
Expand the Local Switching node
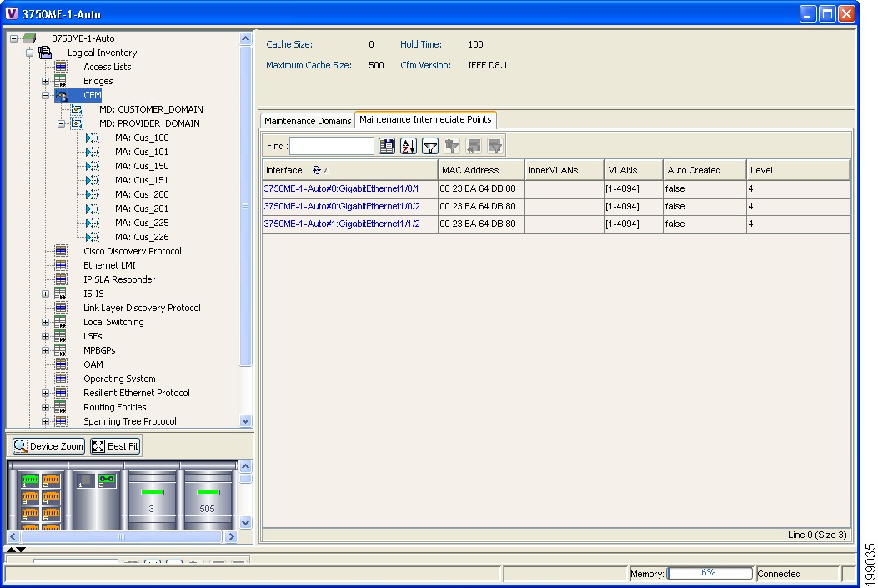coord(45,322)
